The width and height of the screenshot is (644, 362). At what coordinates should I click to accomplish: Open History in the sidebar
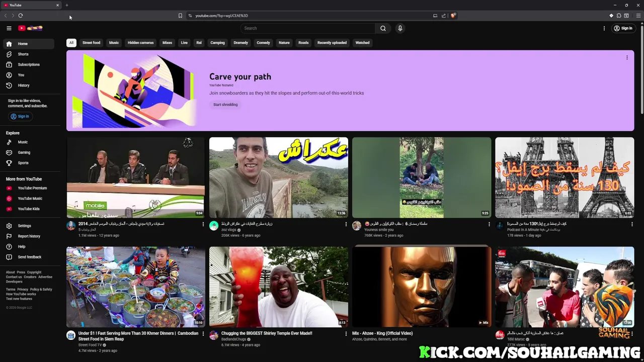[x=28, y=85]
